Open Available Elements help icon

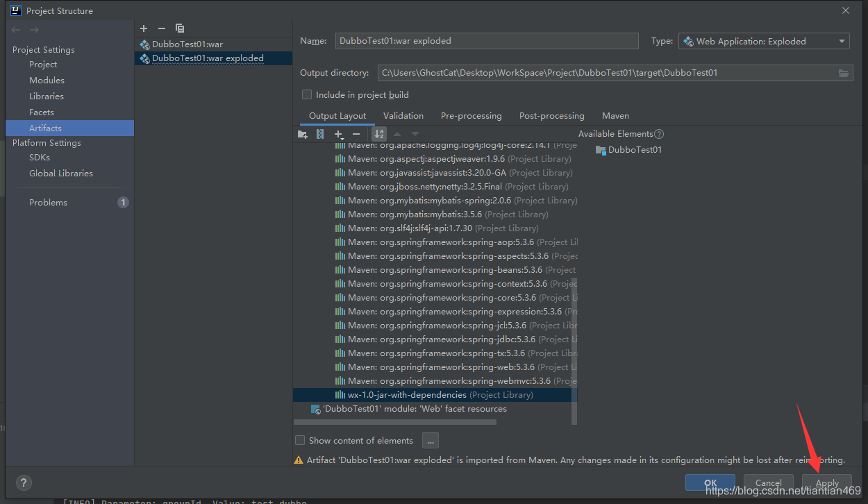click(659, 134)
